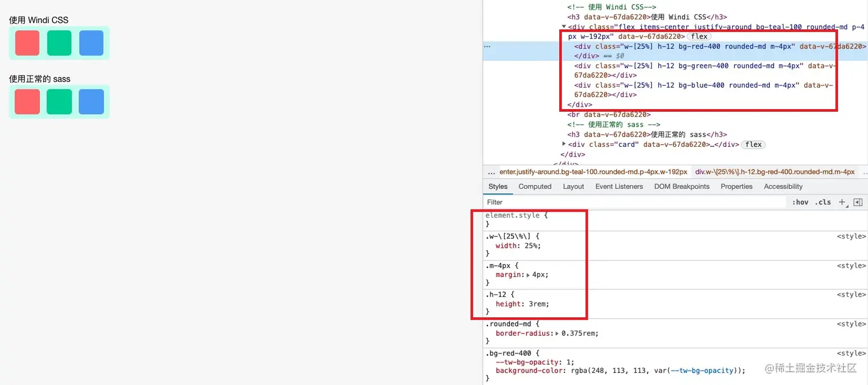Toggle the flex badge next to div.card
Viewport: 868px width, 385px height.
[753, 144]
